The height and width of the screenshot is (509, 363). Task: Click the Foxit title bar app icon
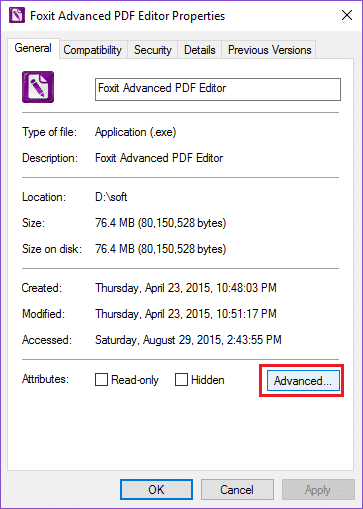(17, 15)
